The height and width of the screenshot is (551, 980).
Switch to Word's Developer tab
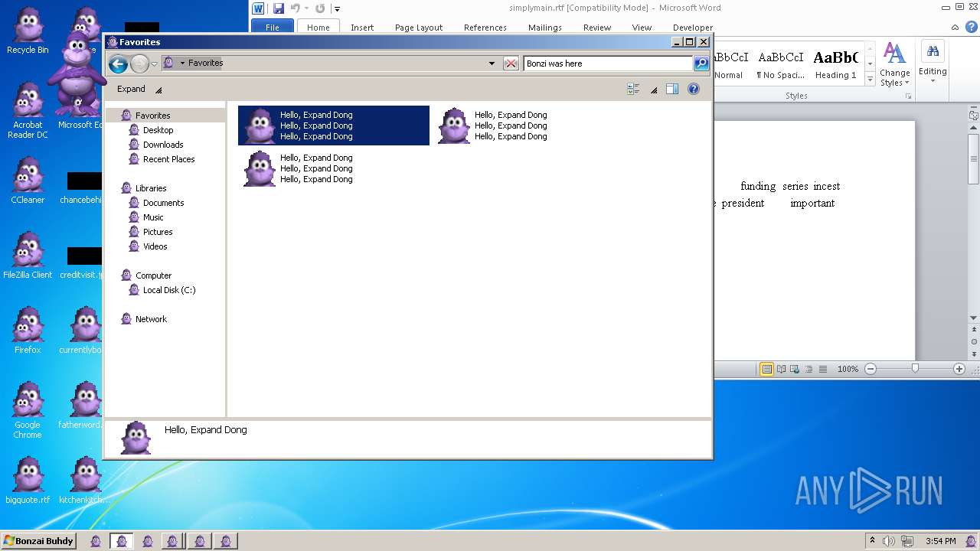pos(693,28)
